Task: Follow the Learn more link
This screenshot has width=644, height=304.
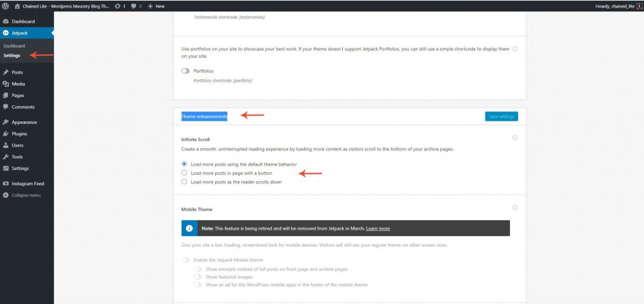Action: click(x=377, y=228)
